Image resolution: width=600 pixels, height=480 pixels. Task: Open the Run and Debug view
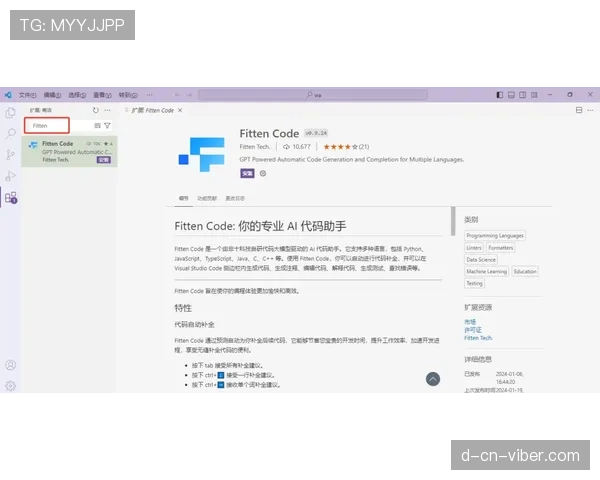[x=11, y=176]
